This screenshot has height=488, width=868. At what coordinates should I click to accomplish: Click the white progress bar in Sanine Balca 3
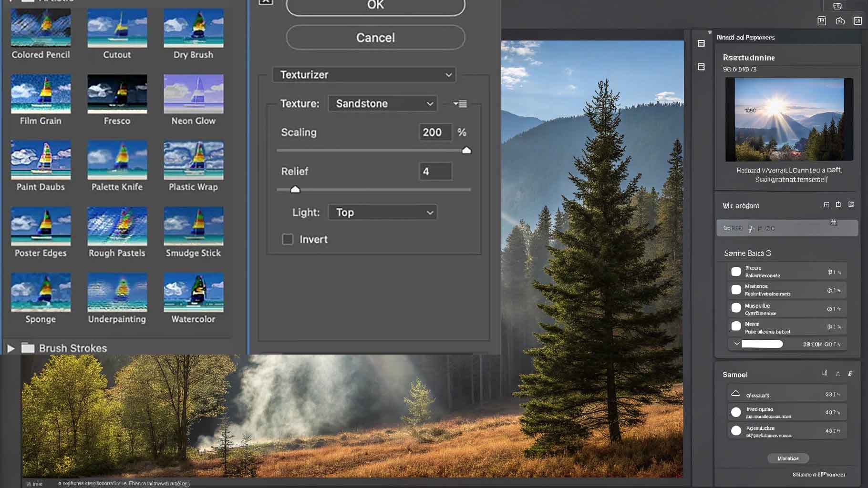762,344
